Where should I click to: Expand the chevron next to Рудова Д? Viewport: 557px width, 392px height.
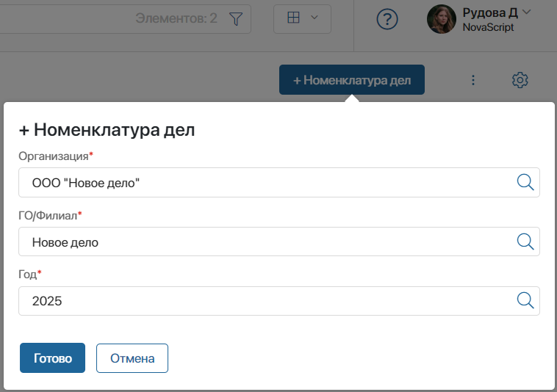tap(526, 12)
